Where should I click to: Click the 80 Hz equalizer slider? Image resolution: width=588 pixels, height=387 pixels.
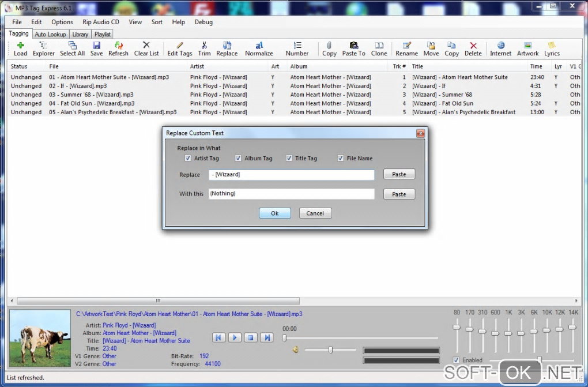[457, 328]
